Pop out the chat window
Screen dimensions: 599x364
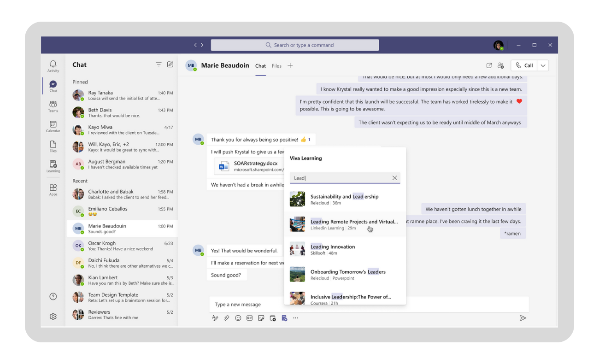tap(489, 65)
